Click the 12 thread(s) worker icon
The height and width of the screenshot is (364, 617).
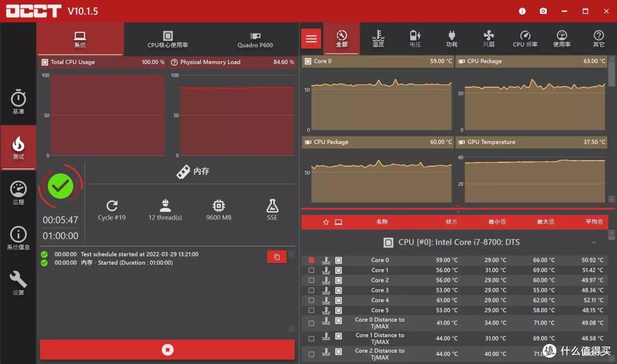(x=165, y=205)
